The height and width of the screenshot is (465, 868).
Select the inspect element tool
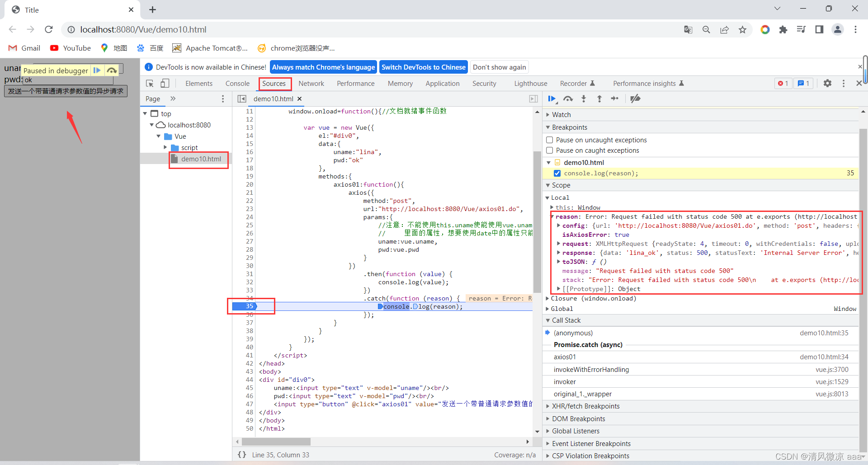tap(150, 83)
